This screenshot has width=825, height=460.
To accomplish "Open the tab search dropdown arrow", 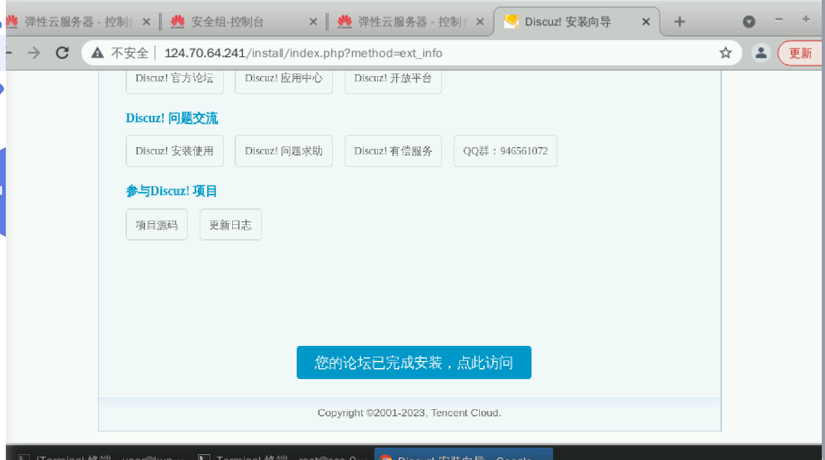I will 749,21.
